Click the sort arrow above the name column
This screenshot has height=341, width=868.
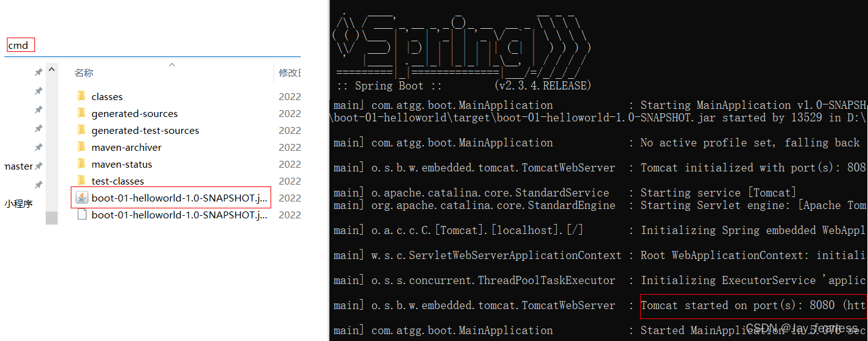tap(172, 64)
